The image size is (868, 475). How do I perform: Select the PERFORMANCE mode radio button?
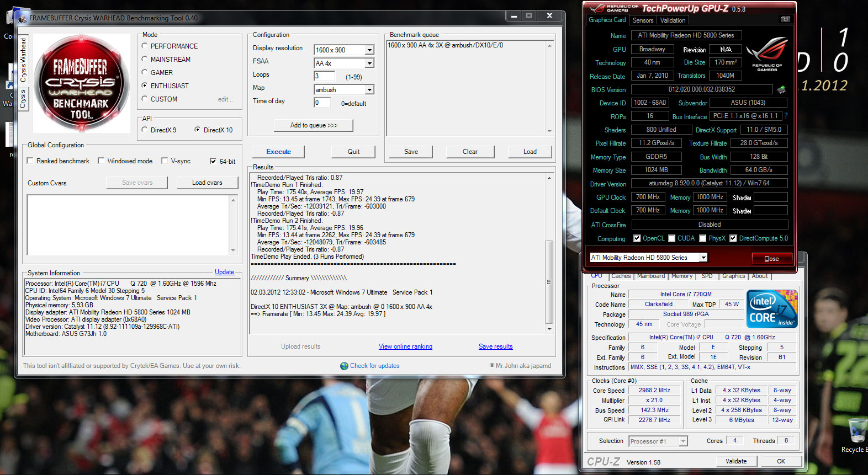pos(145,46)
